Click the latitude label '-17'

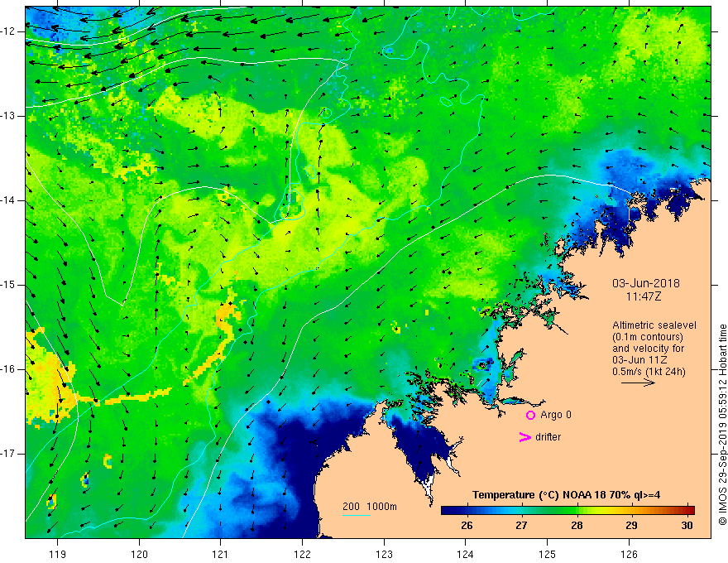[8, 454]
